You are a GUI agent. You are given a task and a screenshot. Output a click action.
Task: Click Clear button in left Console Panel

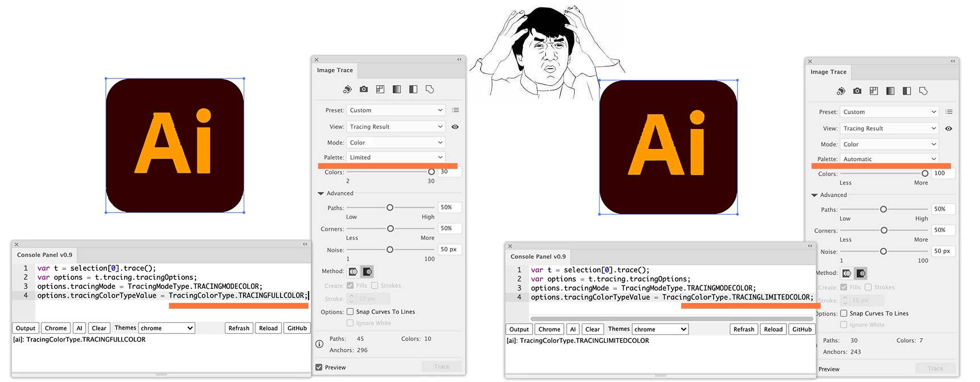(99, 328)
